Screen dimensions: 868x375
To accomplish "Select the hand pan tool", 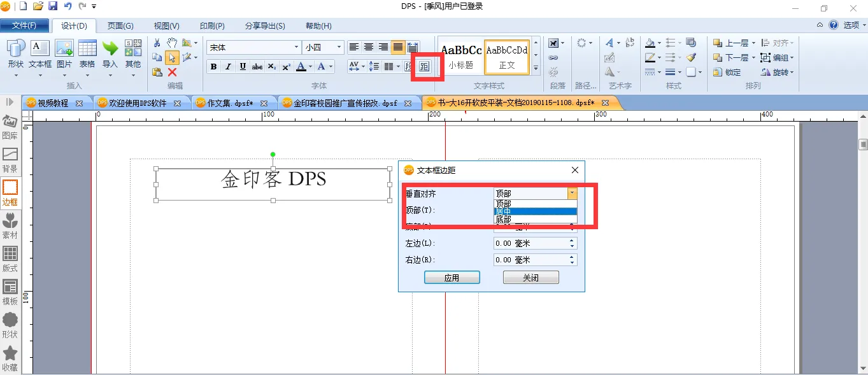I will coord(172,43).
